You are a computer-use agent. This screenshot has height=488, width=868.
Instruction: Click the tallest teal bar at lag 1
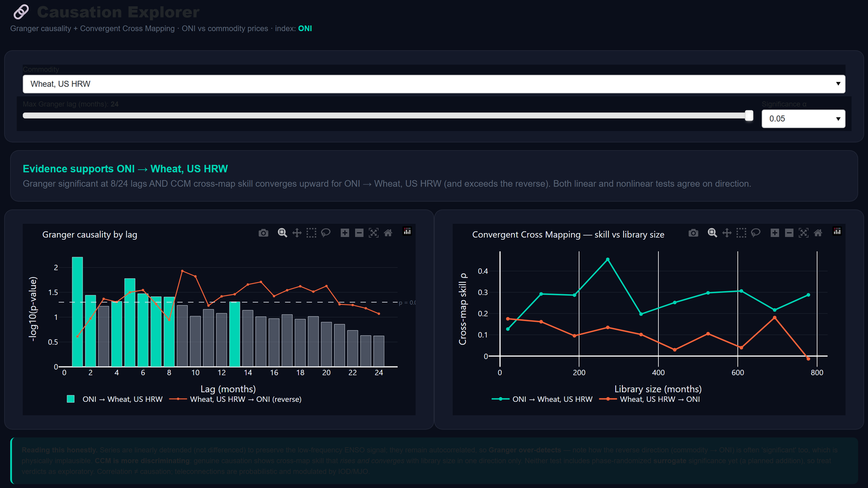coord(78,312)
